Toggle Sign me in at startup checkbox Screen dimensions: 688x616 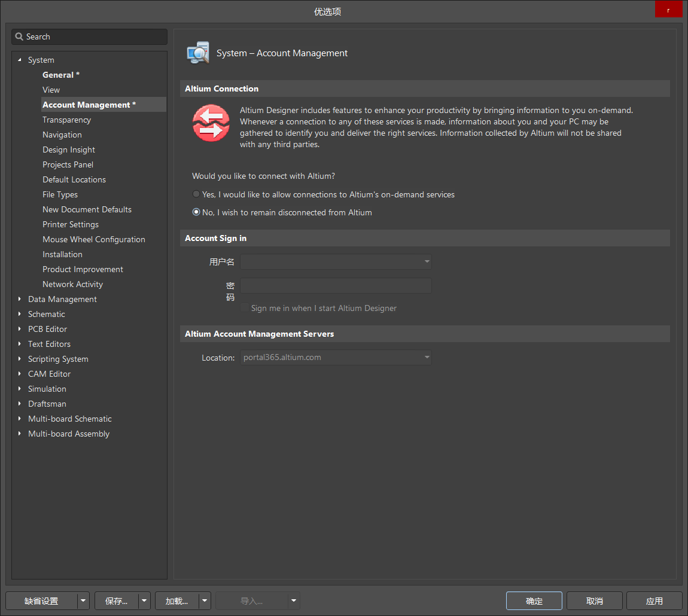pos(245,307)
